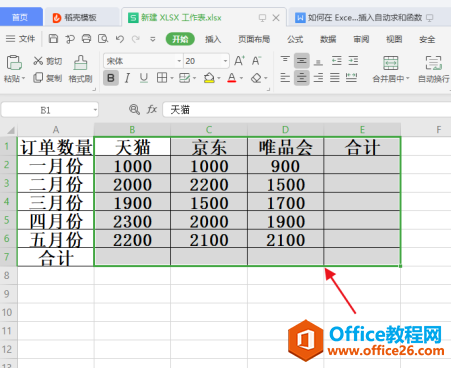This screenshot has width=451, height=368.
Task: Open the 文件 File menu
Action: tap(20, 39)
